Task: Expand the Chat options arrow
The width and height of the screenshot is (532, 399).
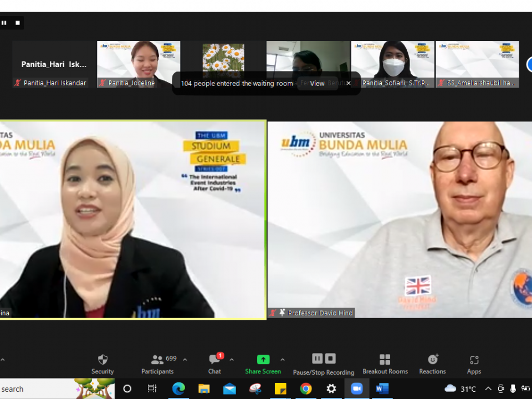Action: click(x=232, y=360)
